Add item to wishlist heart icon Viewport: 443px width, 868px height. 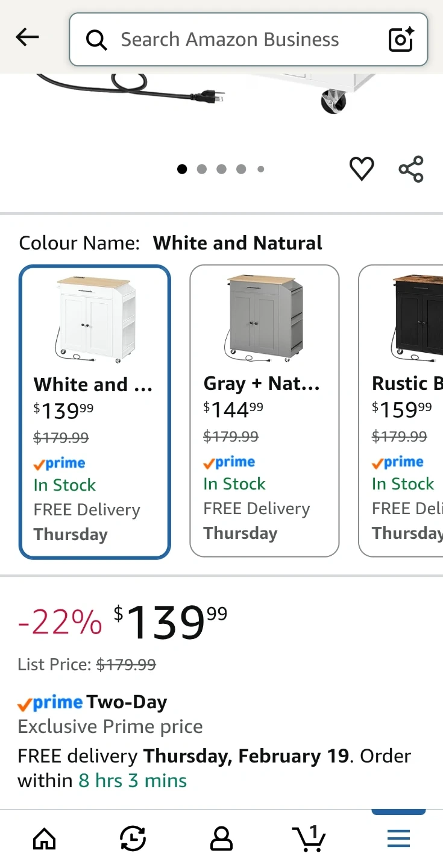(362, 169)
